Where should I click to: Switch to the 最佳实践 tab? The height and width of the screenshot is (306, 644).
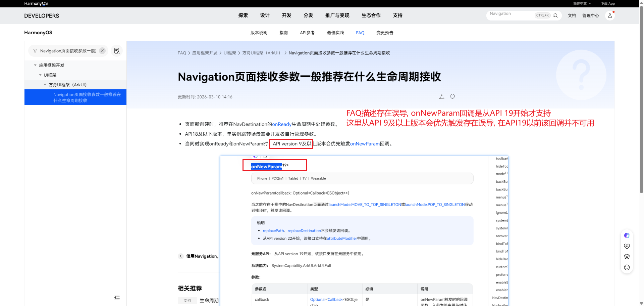335,33
